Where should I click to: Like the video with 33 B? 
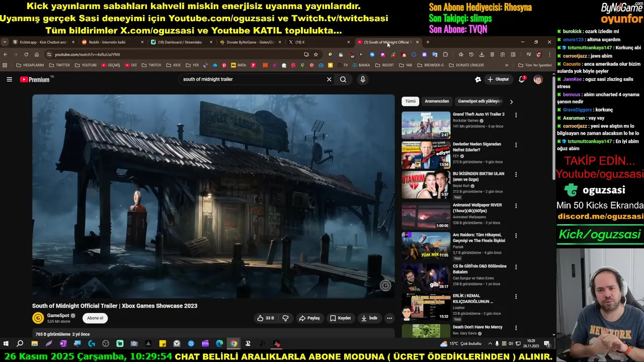click(266, 318)
